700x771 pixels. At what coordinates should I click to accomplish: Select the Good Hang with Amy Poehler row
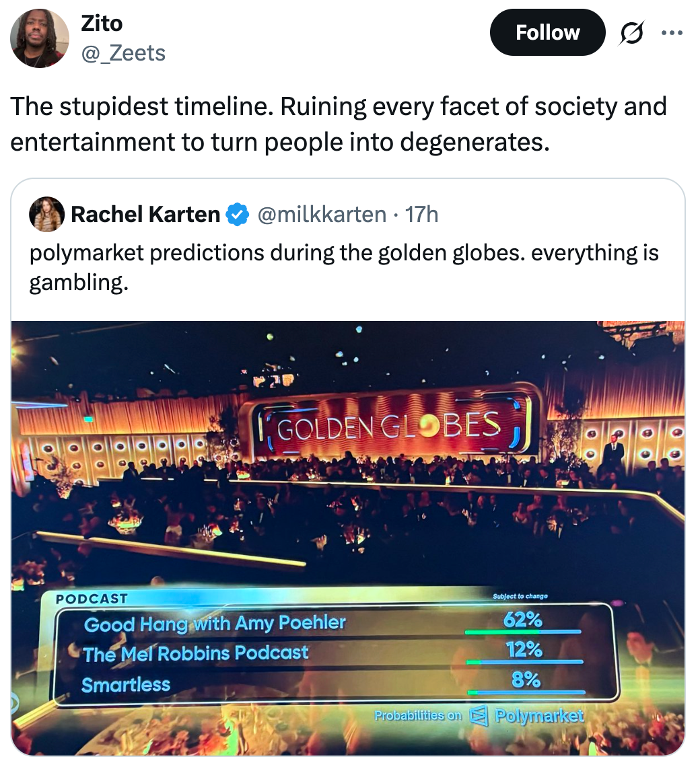pos(215,624)
